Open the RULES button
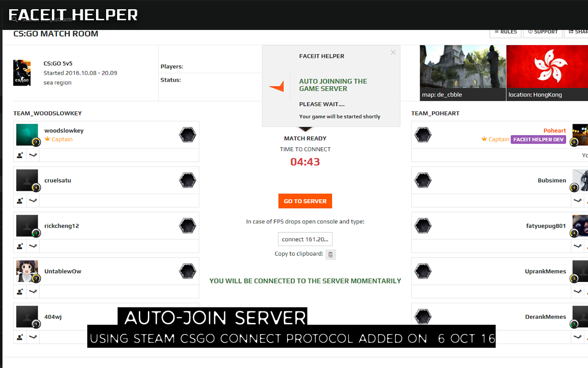Viewport: 588px width, 368px height. click(x=505, y=32)
